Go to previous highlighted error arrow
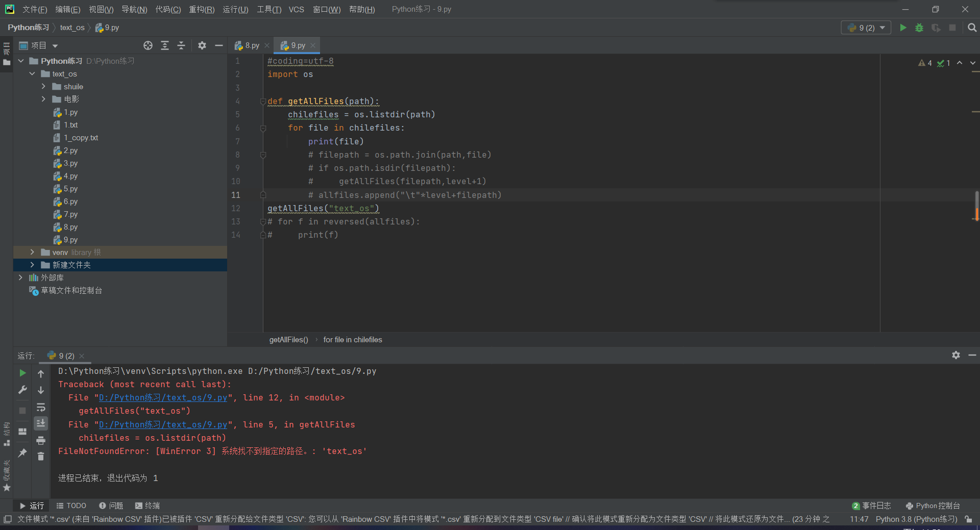 (960, 63)
